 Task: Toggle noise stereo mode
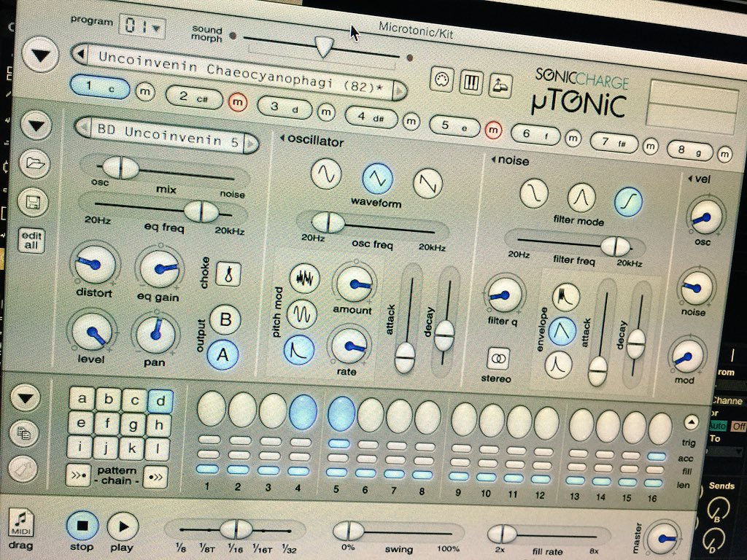click(499, 359)
